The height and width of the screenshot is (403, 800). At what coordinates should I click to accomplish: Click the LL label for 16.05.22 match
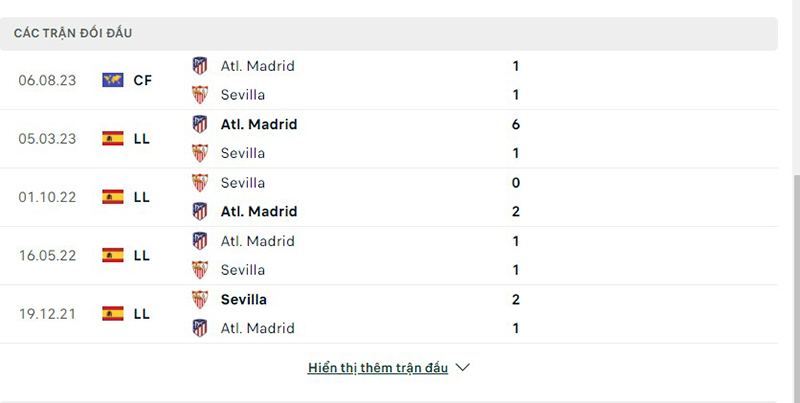pyautogui.click(x=141, y=255)
